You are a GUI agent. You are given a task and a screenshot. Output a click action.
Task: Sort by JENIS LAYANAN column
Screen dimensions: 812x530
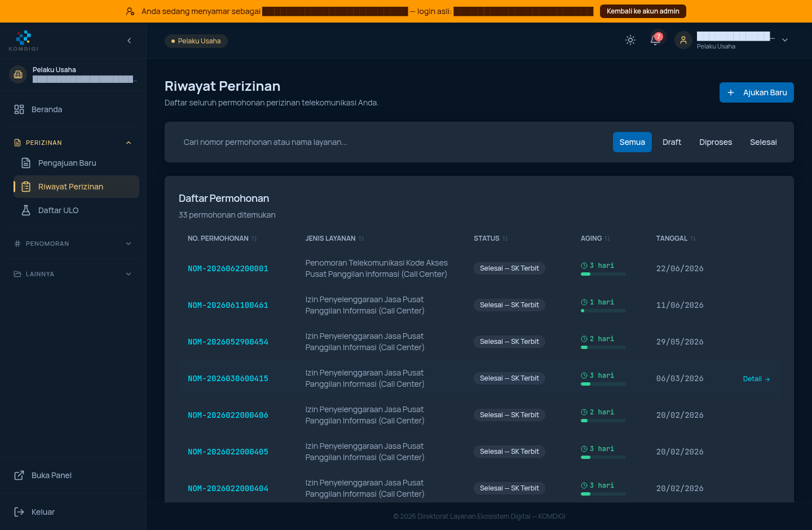(335, 238)
